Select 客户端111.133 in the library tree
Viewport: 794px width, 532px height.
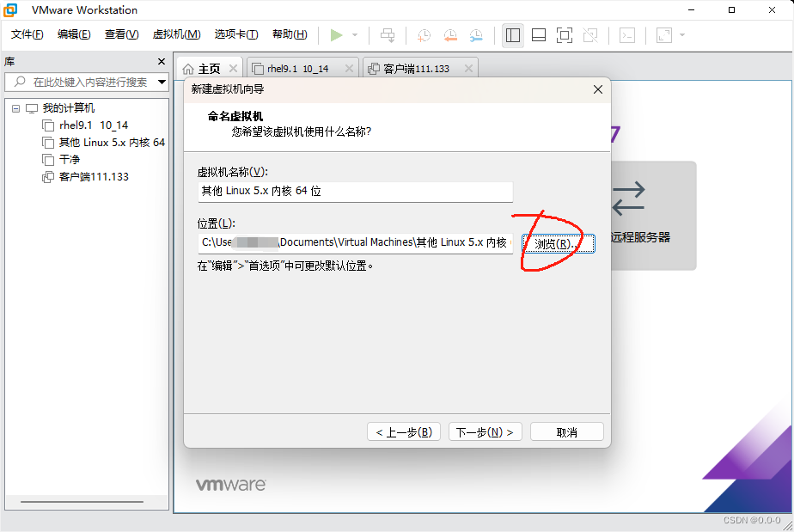[x=94, y=177]
